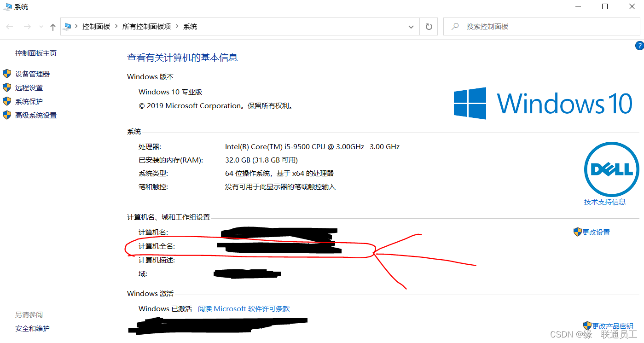Expand the back navigation recent pages arrow
Screen dimensions: 644x343
point(41,26)
